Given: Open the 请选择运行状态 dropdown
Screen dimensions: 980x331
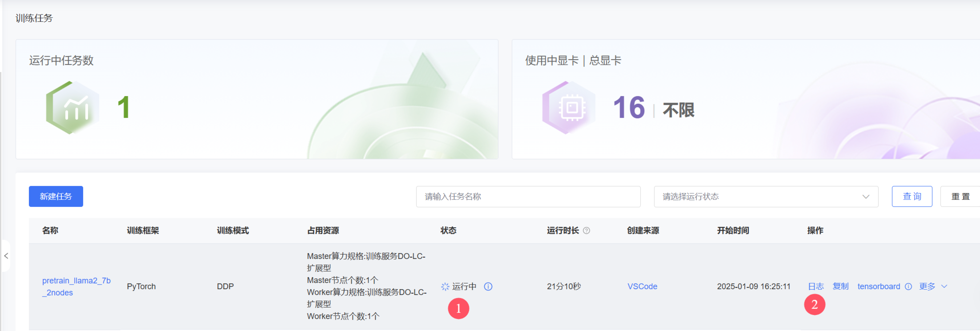Looking at the screenshot, I should click(x=761, y=196).
